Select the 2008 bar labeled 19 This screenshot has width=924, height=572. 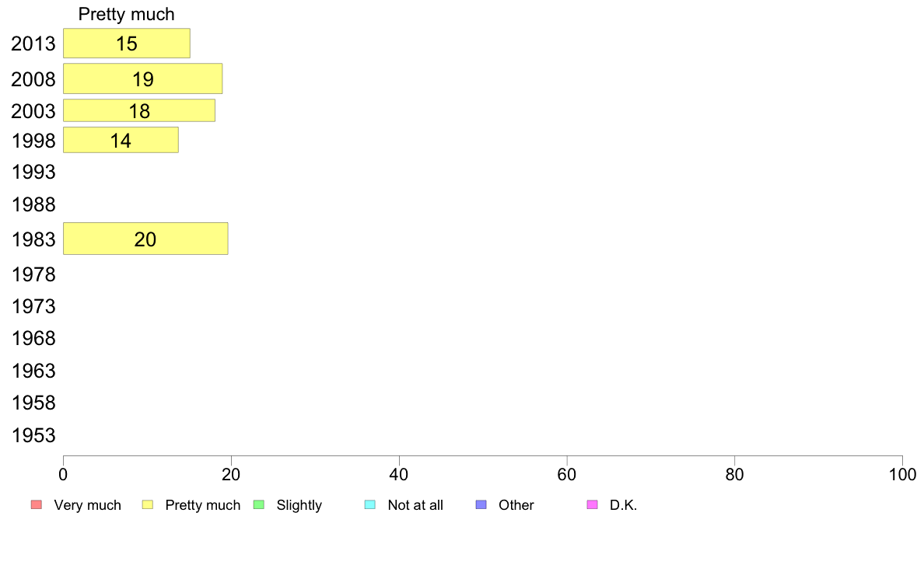143,78
